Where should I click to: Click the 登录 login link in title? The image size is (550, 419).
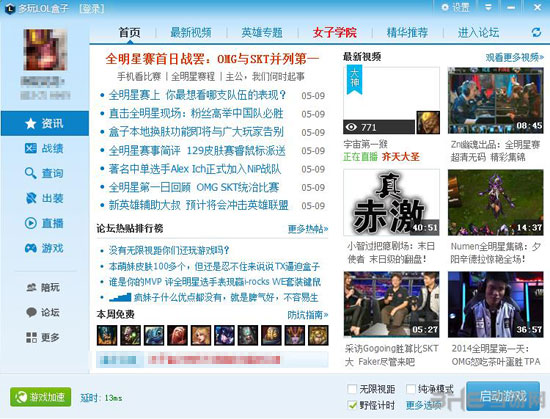pyautogui.click(x=92, y=8)
